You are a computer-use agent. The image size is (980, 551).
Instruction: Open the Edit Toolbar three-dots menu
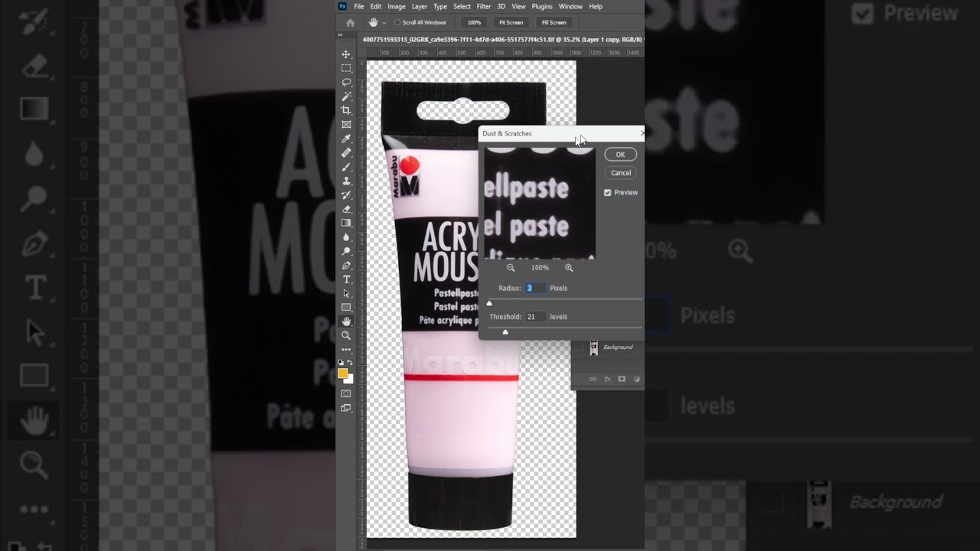pyautogui.click(x=346, y=350)
